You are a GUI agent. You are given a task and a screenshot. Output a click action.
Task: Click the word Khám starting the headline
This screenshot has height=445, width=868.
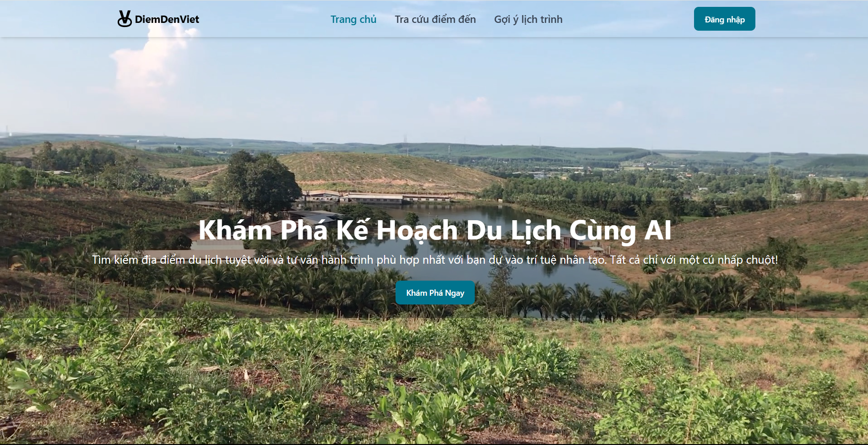235,230
